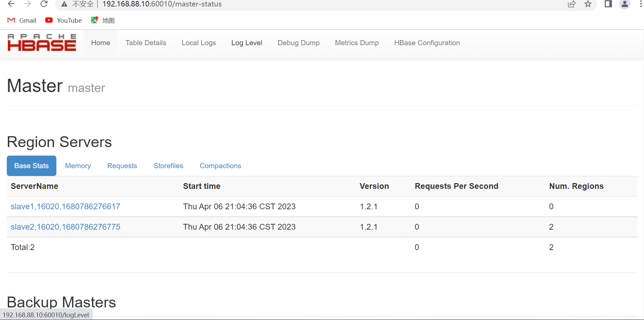Screen dimensions: 644x320
Task: Open Debug Dump page
Action: 299,43
